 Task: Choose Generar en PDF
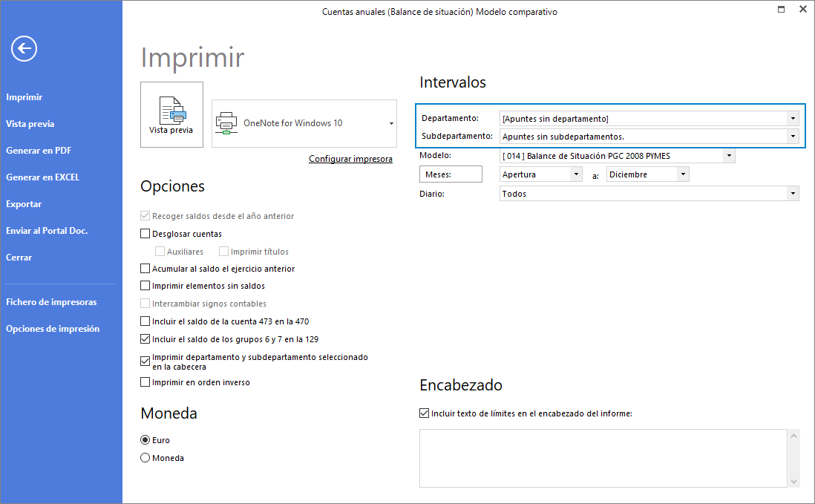click(39, 151)
